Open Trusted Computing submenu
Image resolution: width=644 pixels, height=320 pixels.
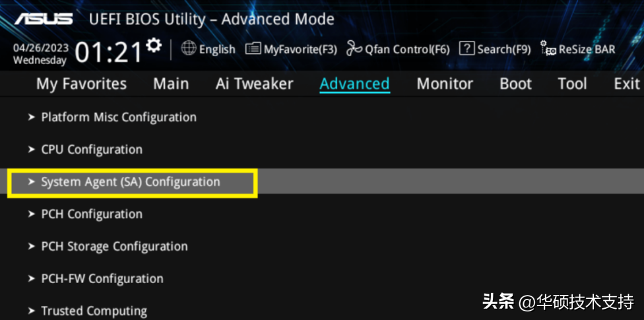point(94,311)
